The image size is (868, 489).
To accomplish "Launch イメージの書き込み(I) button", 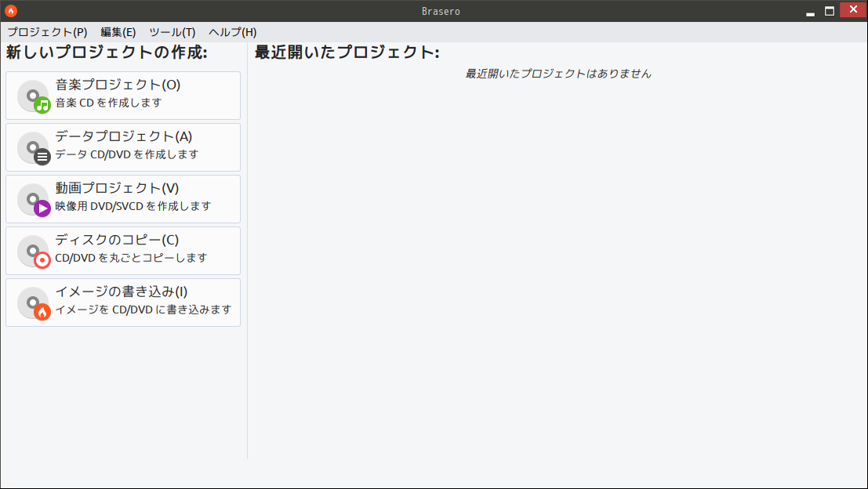I will pyautogui.click(x=123, y=302).
